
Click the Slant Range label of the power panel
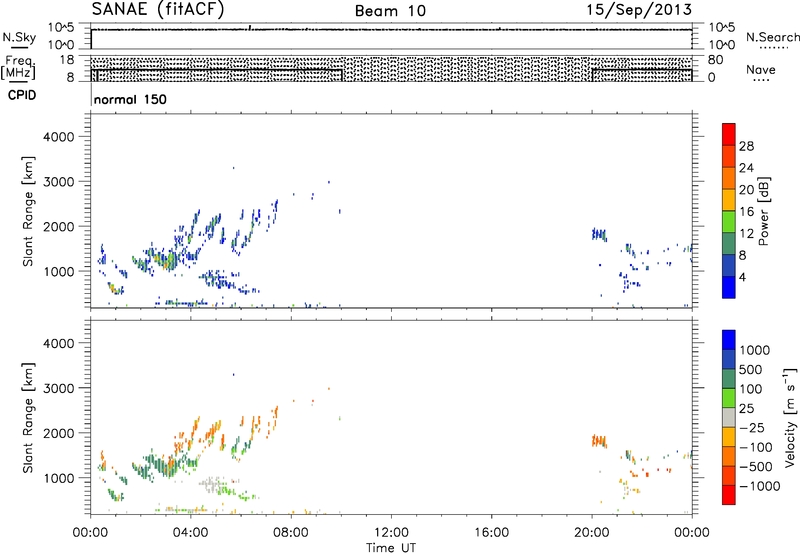28,211
